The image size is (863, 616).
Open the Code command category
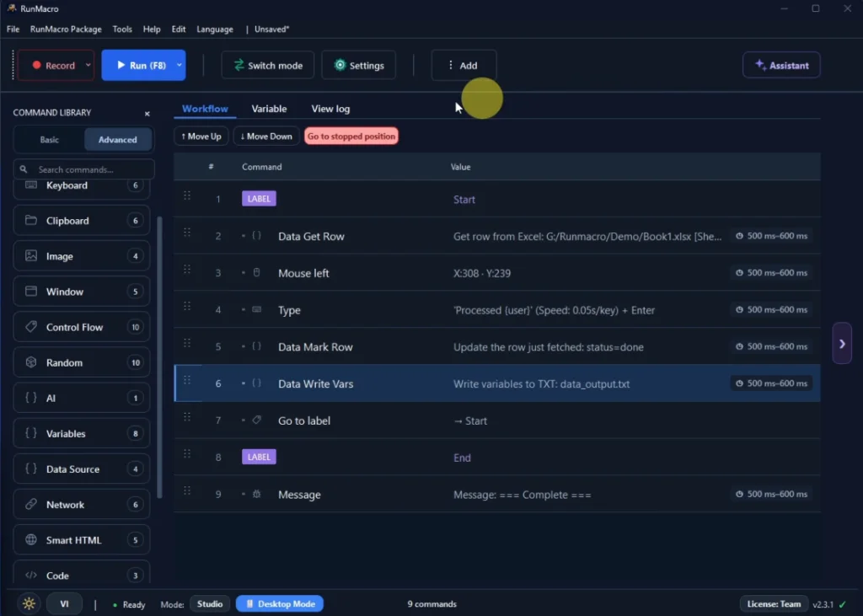click(82, 574)
